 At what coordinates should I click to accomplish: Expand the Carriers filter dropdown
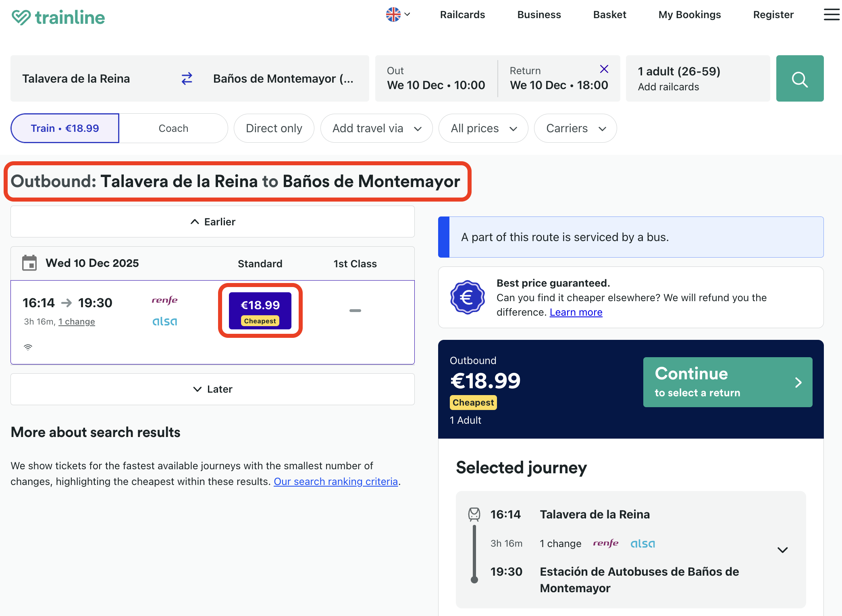point(575,128)
